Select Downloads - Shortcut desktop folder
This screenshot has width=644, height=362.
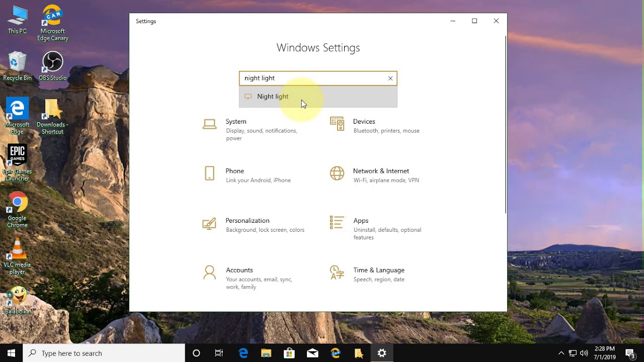(53, 116)
